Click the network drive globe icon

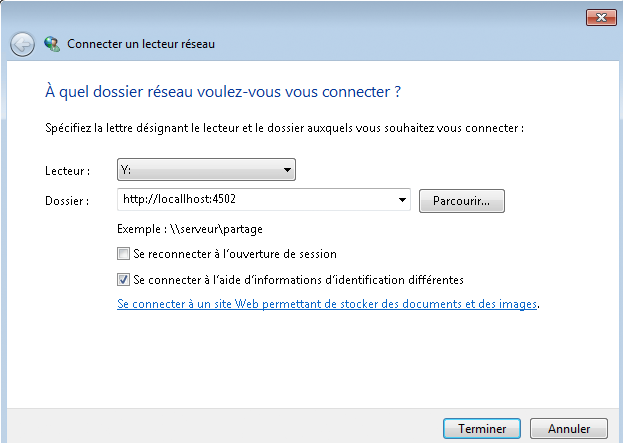[52, 44]
